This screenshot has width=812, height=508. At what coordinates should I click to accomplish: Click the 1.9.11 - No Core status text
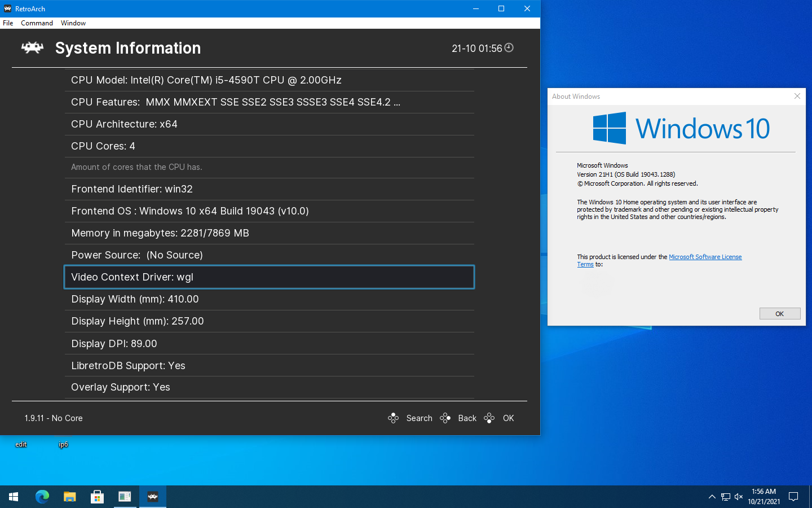click(x=54, y=418)
